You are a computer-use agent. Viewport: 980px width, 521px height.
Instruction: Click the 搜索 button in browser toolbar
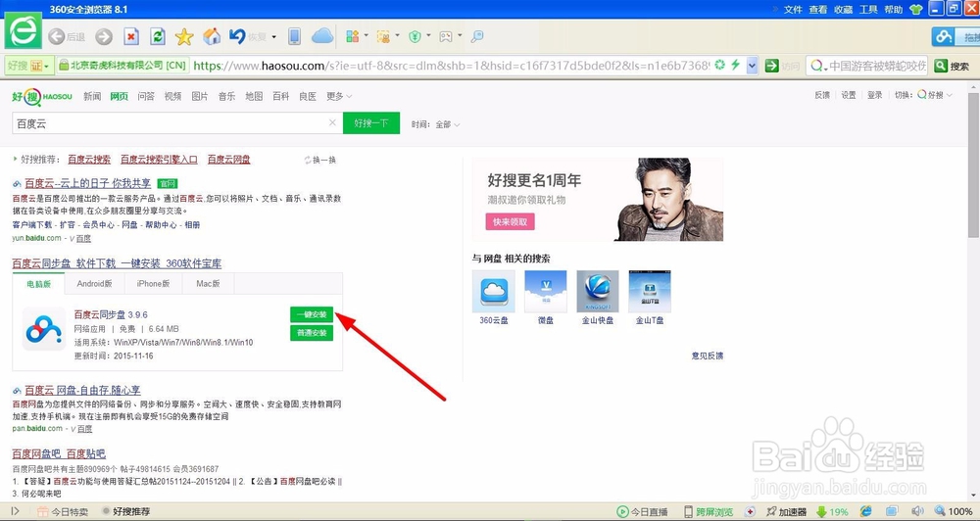953,66
